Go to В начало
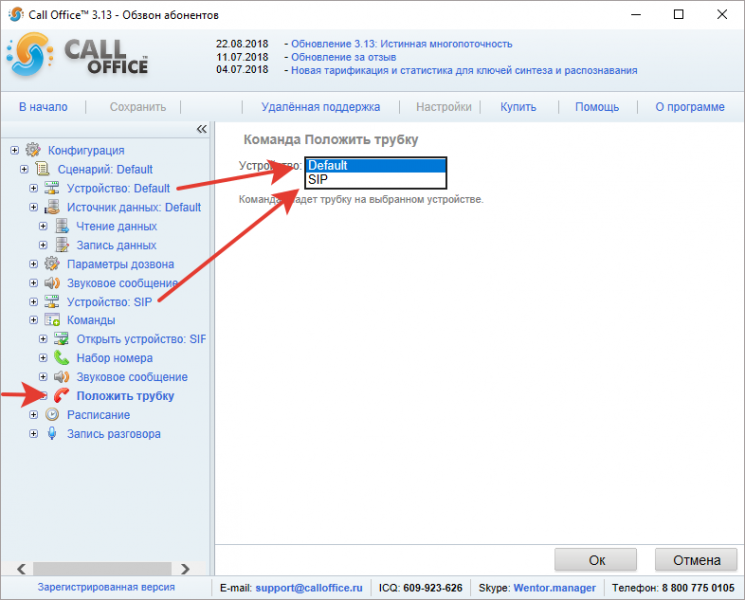 [43, 107]
